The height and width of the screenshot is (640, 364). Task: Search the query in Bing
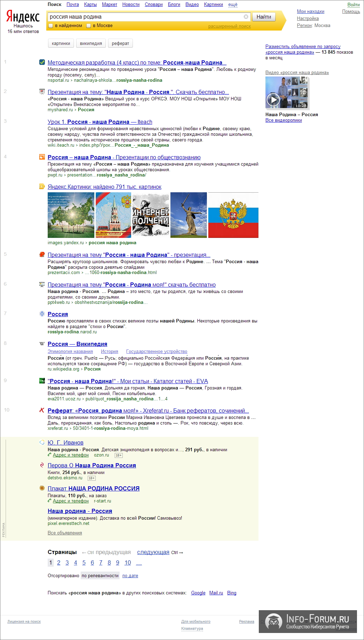tap(232, 593)
